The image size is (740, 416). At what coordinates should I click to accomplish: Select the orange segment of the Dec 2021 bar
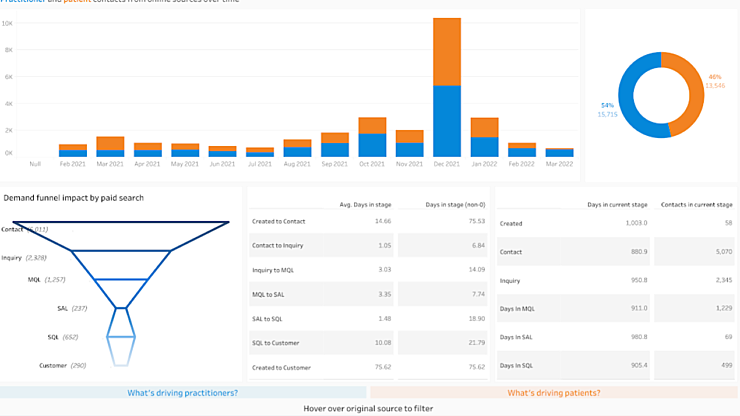pos(446,52)
